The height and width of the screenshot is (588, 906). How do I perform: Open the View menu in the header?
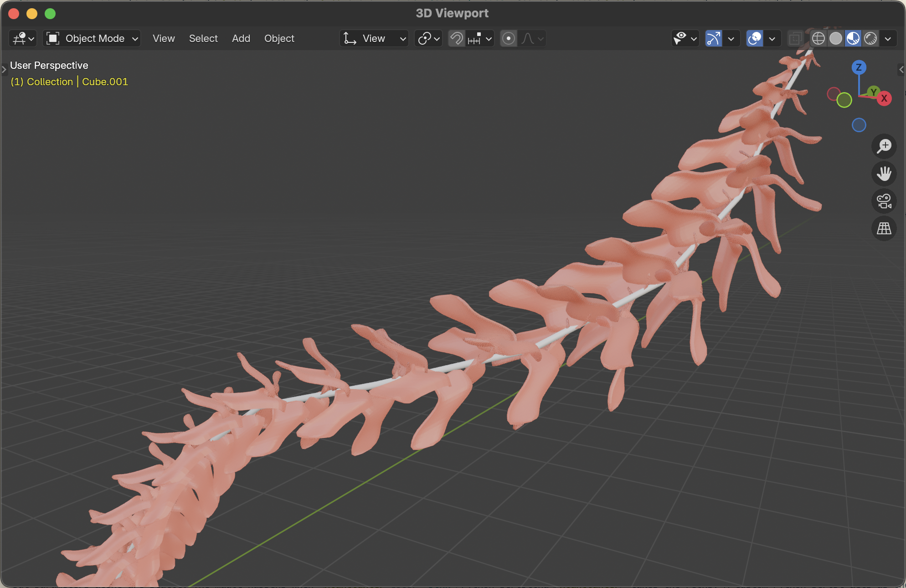163,38
